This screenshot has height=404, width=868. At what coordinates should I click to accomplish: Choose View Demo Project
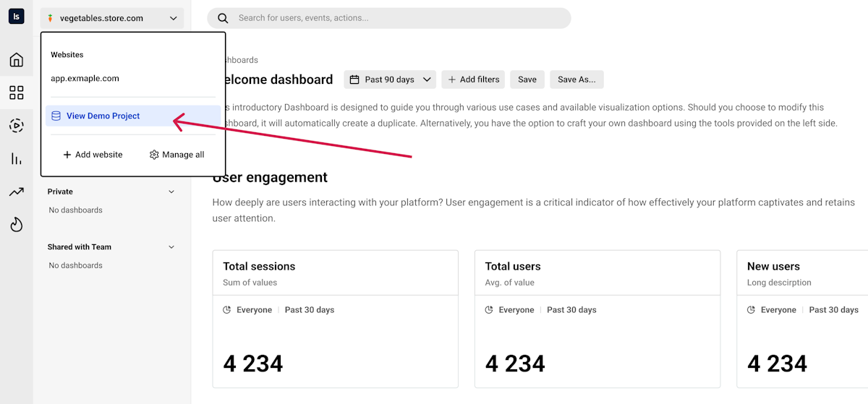pos(133,116)
